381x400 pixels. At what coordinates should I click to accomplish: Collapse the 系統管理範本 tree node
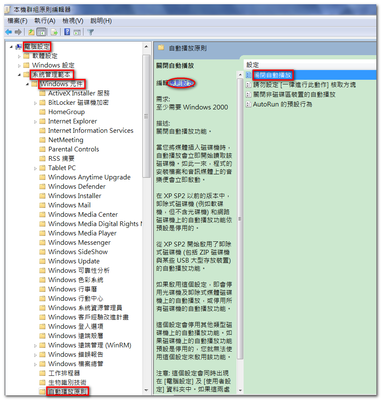(19, 75)
